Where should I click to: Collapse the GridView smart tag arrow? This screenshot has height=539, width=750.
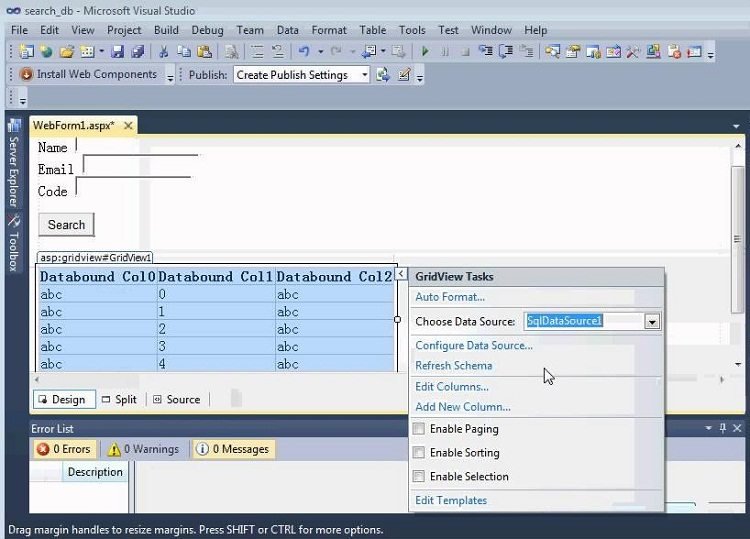click(x=401, y=274)
